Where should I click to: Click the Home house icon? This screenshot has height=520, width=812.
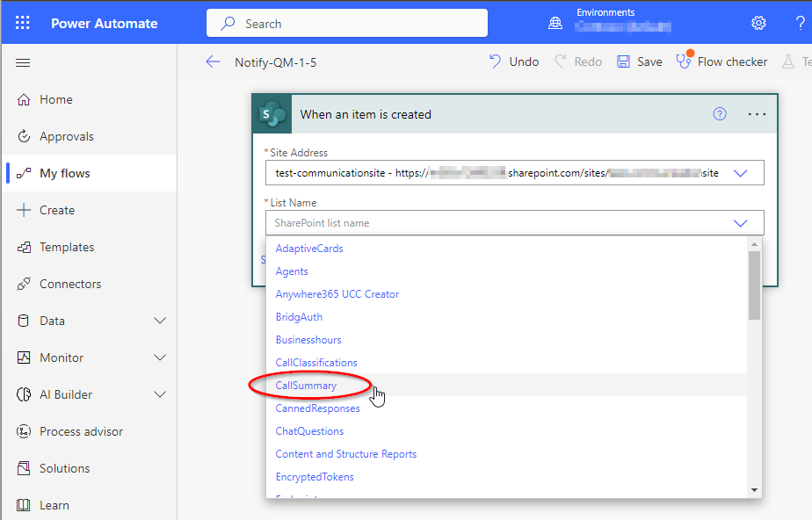pyautogui.click(x=24, y=99)
